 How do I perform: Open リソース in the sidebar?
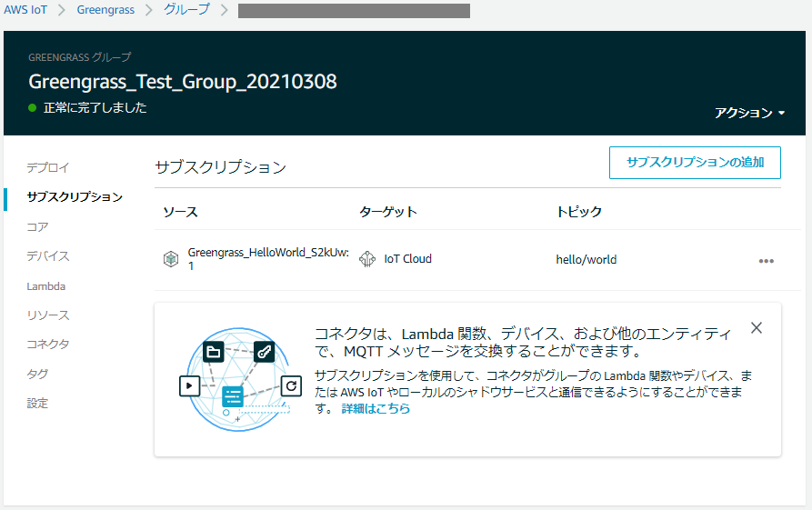[47, 315]
